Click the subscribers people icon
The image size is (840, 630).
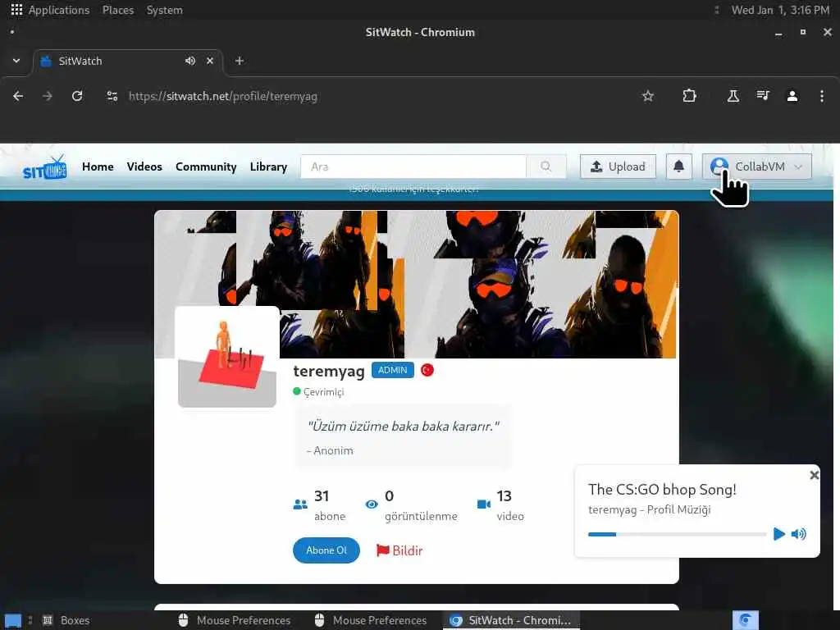[300, 504]
